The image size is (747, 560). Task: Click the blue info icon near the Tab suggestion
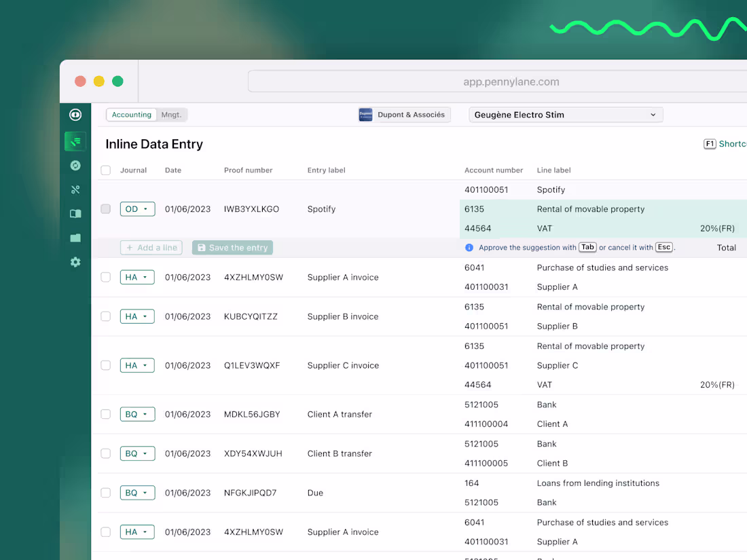pos(469,247)
